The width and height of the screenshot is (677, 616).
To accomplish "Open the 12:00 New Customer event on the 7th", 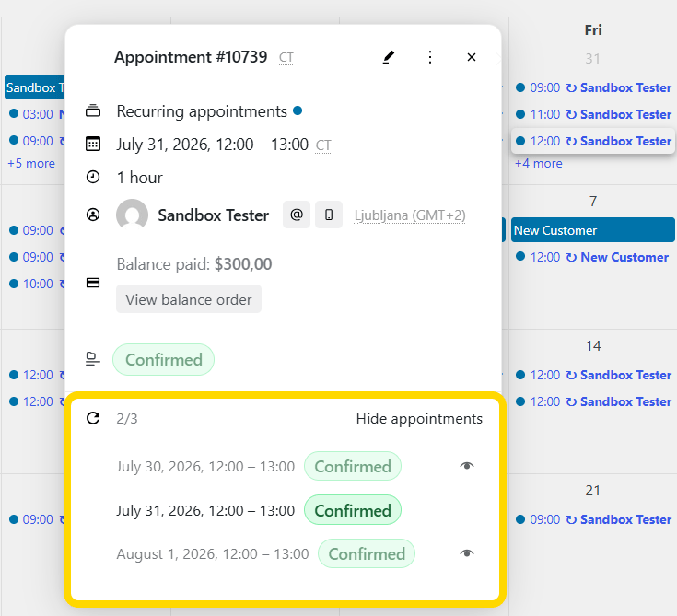I will (592, 257).
